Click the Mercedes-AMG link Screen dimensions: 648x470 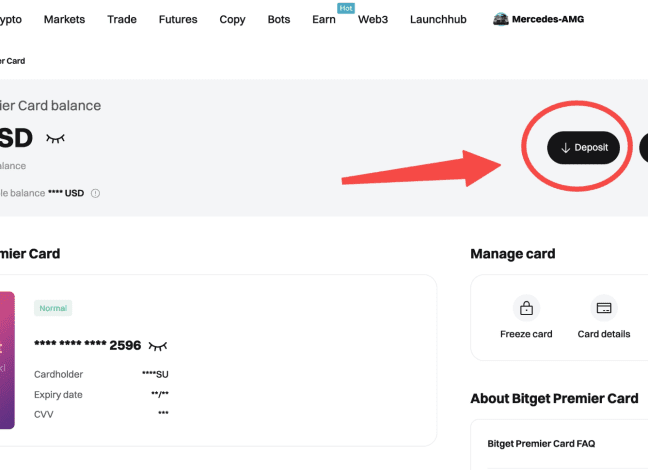pos(549,19)
